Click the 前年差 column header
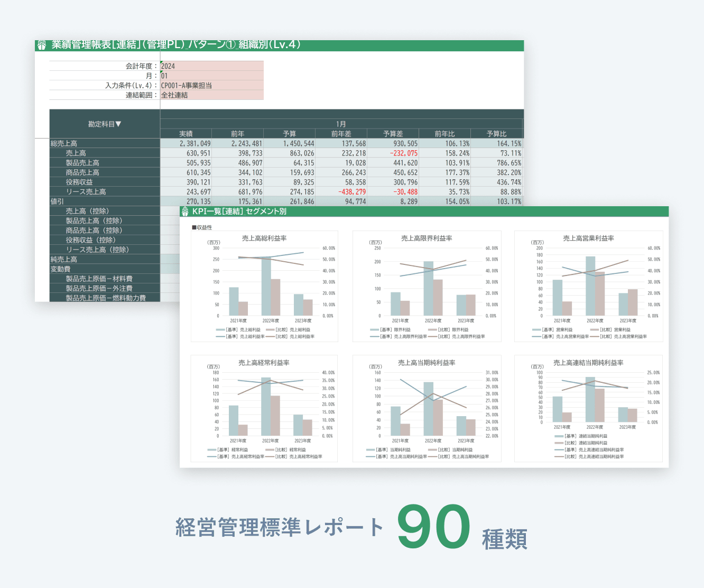Image resolution: width=704 pixels, height=588 pixels. point(341,134)
